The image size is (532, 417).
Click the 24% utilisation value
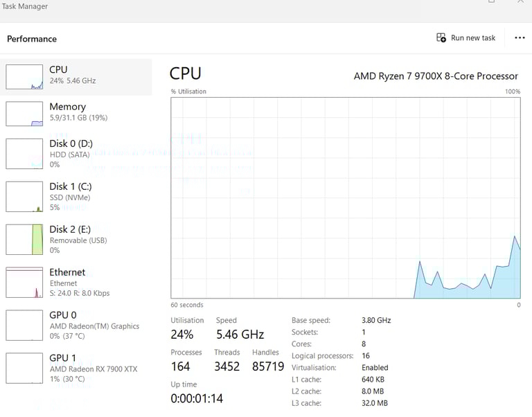[182, 335]
